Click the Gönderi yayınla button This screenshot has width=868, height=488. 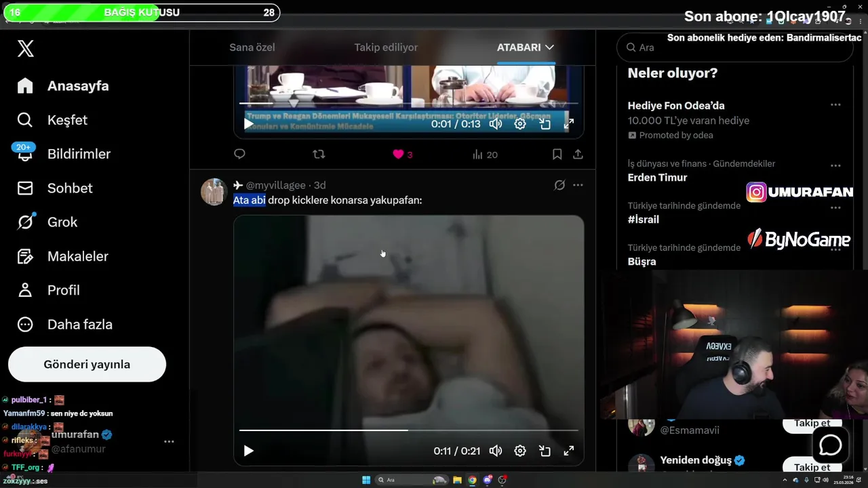coord(87,365)
